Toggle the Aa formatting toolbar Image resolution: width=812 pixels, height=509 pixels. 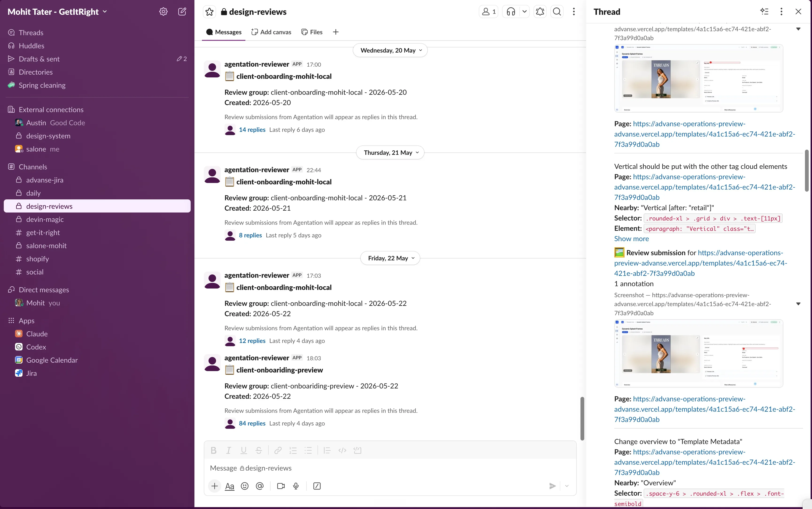tap(229, 486)
